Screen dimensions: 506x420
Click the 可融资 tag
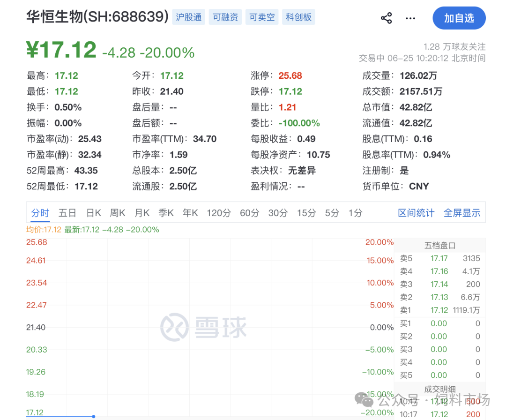(225, 17)
